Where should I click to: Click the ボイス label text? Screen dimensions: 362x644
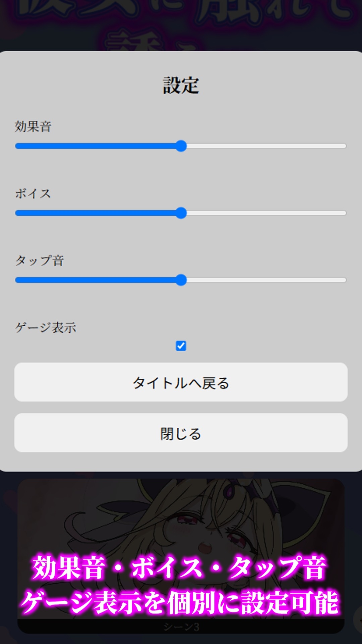click(33, 194)
